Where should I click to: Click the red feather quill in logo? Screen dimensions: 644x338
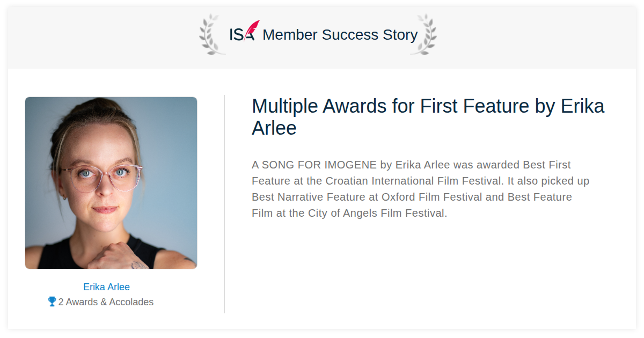pyautogui.click(x=252, y=29)
